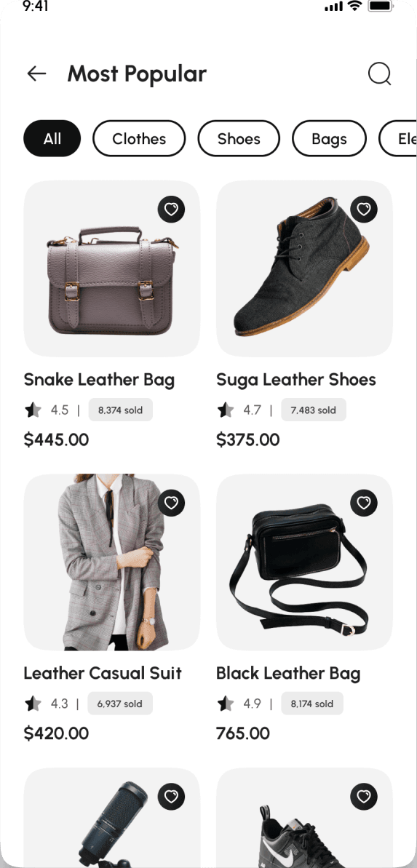Choose the Bags category chip
Viewport: 417px width, 868px height.
pyautogui.click(x=329, y=138)
